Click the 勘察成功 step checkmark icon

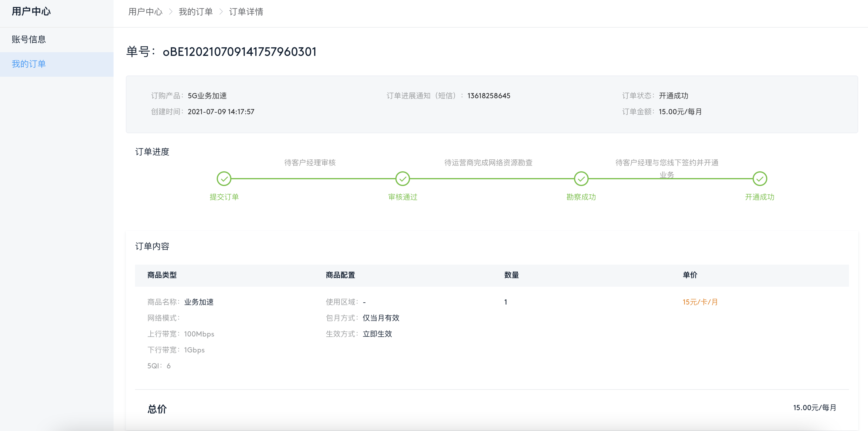point(581,179)
